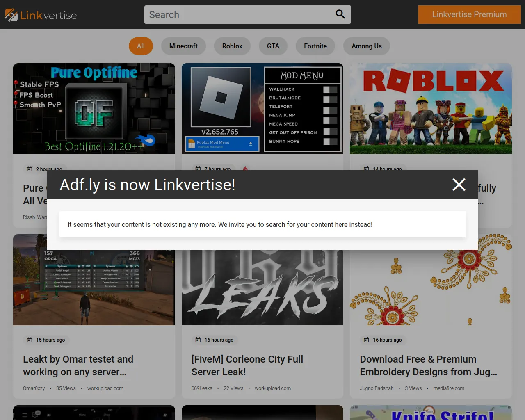The width and height of the screenshot is (525, 420).
Task: Click the calendar icon on the Corleone City card
Action: pyautogui.click(x=197, y=340)
